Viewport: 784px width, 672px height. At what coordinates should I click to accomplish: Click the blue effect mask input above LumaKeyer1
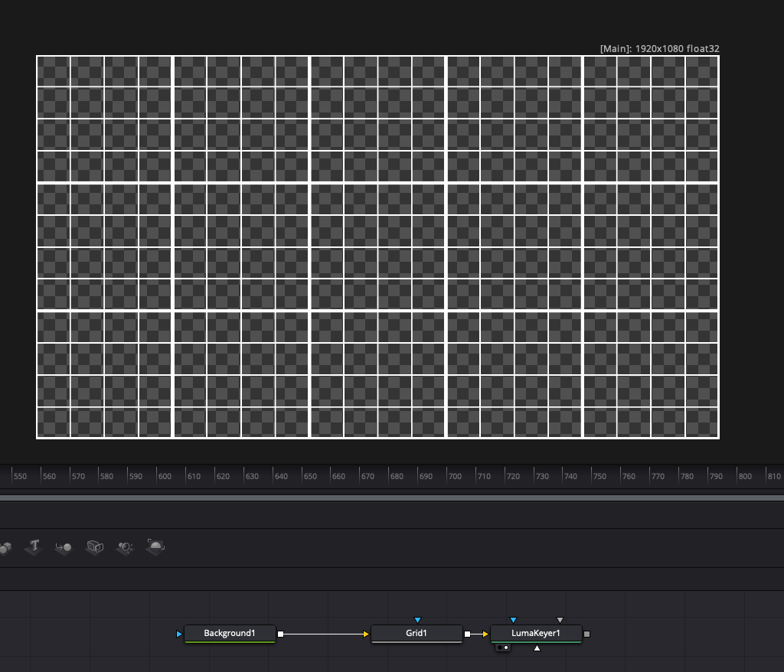coord(513,620)
